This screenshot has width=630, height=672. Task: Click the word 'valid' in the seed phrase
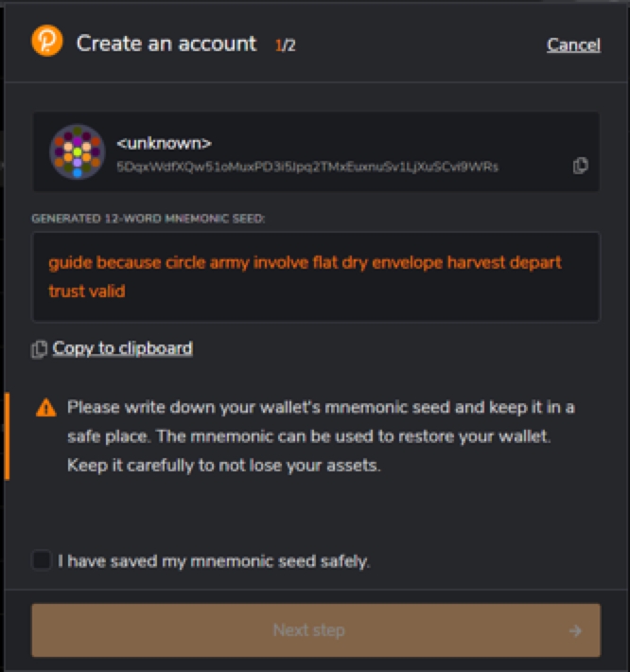(107, 291)
